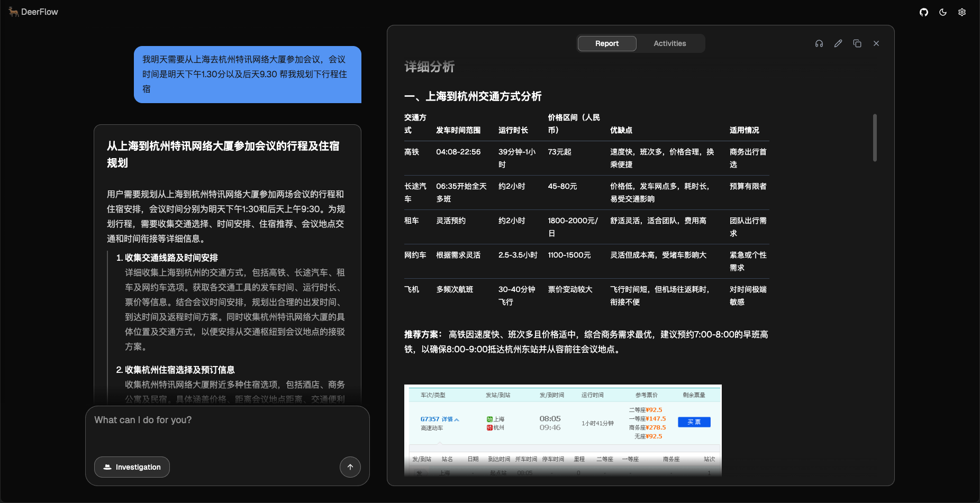The width and height of the screenshot is (980, 503).
Task: Collapse the G7357 详情 chevron in the image
Action: point(457,419)
